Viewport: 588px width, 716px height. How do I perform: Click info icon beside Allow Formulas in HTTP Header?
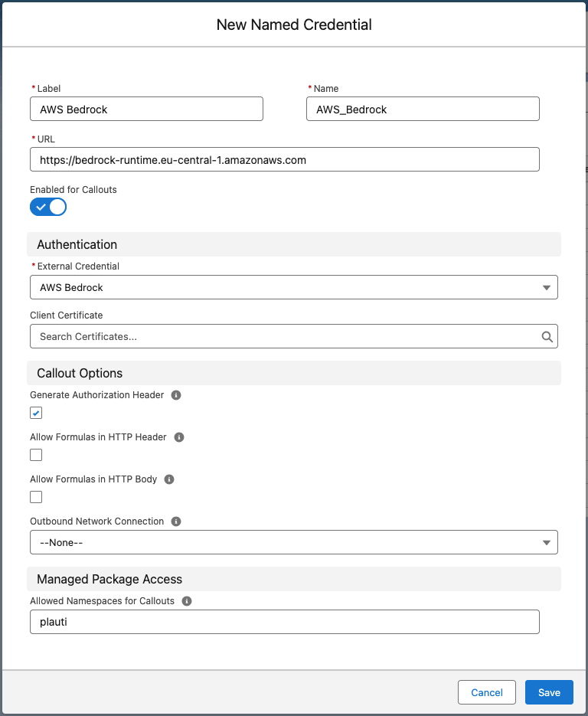click(179, 437)
